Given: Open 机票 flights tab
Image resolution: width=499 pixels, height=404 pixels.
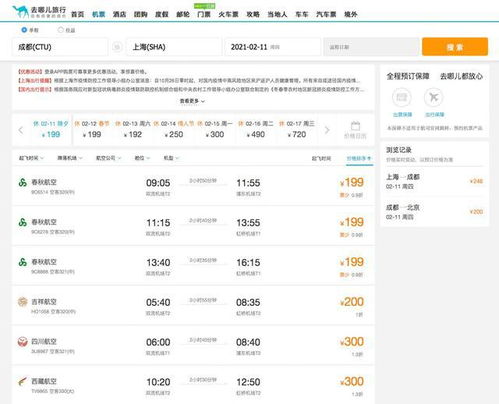Looking at the screenshot, I should [x=99, y=14].
